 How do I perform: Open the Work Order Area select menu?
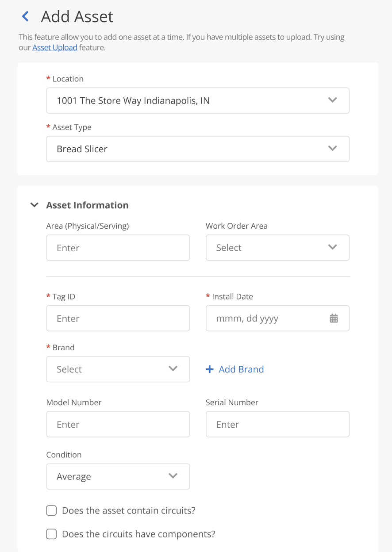[x=277, y=248]
